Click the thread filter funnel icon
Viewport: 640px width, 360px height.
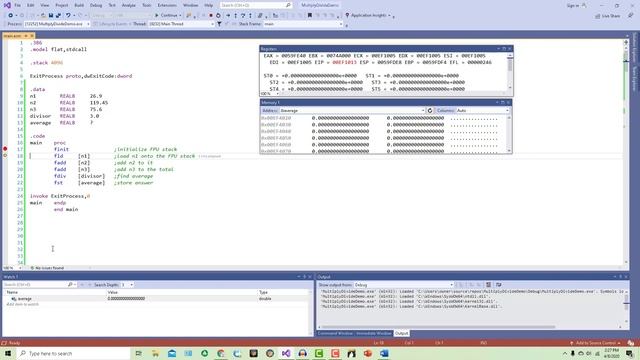tap(219, 24)
